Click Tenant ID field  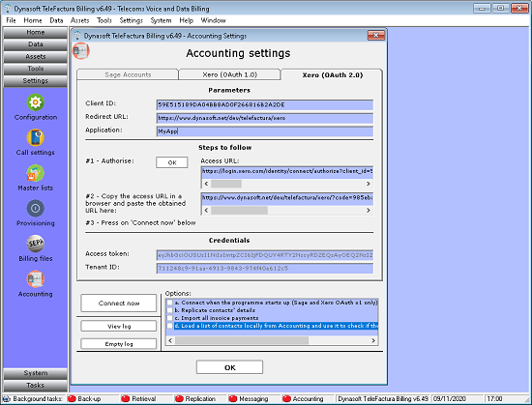(265, 269)
